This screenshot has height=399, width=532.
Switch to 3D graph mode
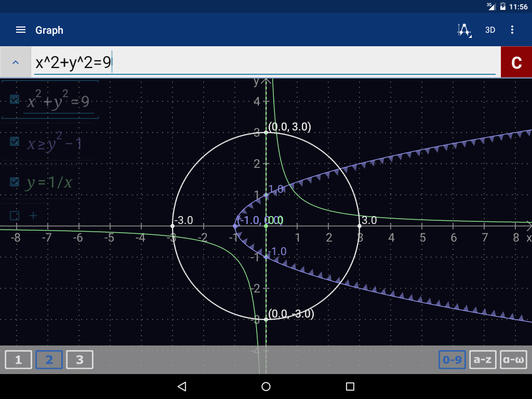tap(490, 30)
